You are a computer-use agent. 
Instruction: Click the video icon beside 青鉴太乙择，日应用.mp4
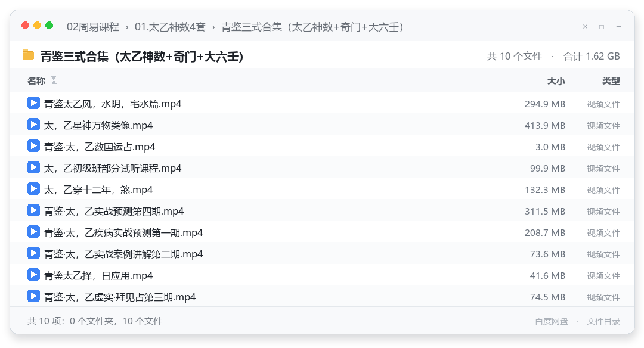click(x=33, y=275)
